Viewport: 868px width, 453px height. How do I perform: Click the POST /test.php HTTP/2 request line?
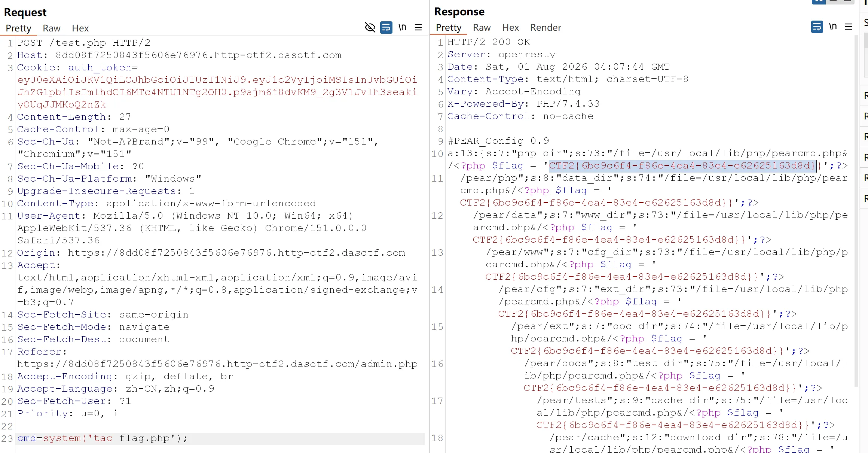point(84,43)
